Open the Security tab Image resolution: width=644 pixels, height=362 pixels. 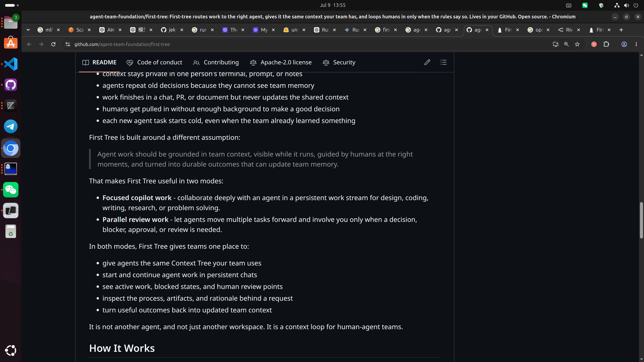click(339, 63)
